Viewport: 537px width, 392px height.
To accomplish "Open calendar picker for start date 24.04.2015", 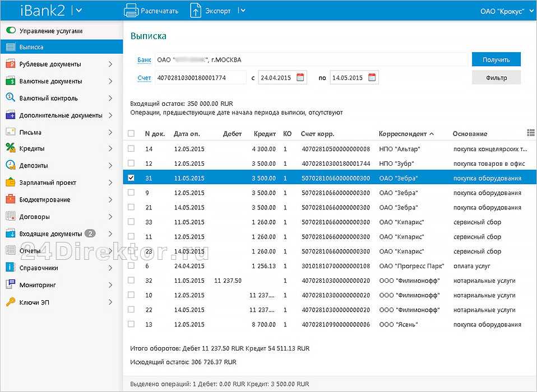I will click(x=300, y=78).
